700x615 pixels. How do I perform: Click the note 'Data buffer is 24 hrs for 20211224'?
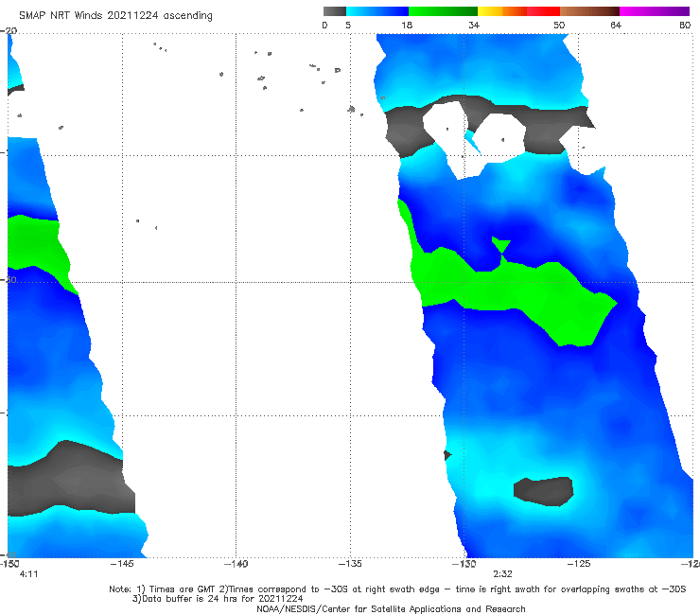218,599
